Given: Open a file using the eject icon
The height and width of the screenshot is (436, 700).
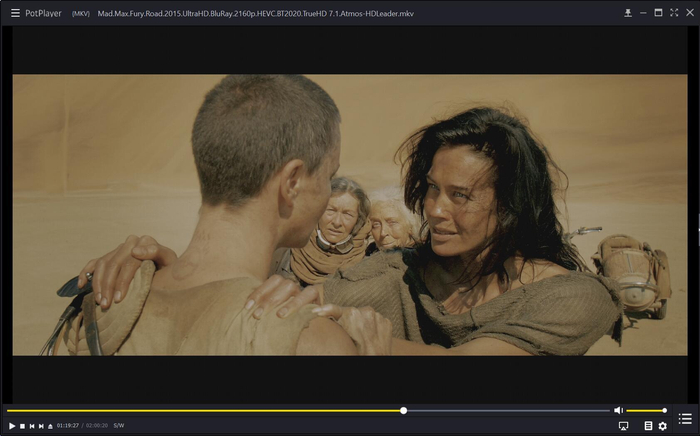Looking at the screenshot, I should coord(50,426).
